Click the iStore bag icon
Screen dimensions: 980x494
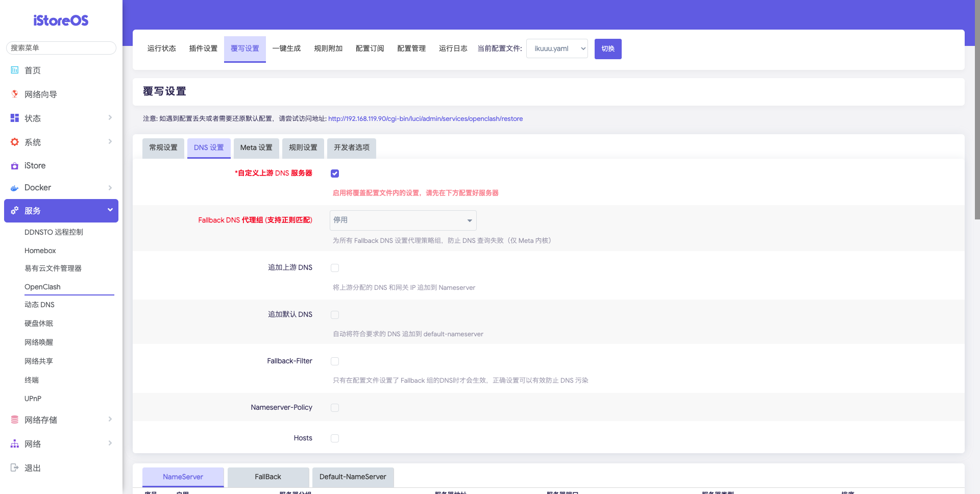15,166
